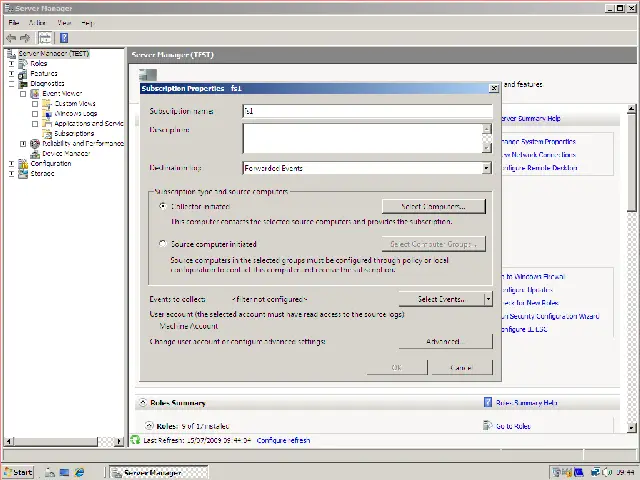Image resolution: width=640 pixels, height=480 pixels.
Task: Click in the Description text box
Action: [362, 138]
